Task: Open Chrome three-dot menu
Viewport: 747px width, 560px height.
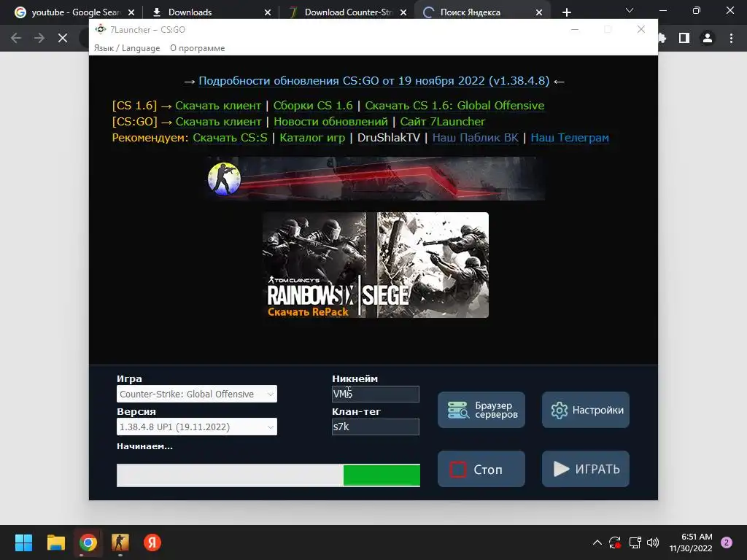Action: (x=731, y=38)
